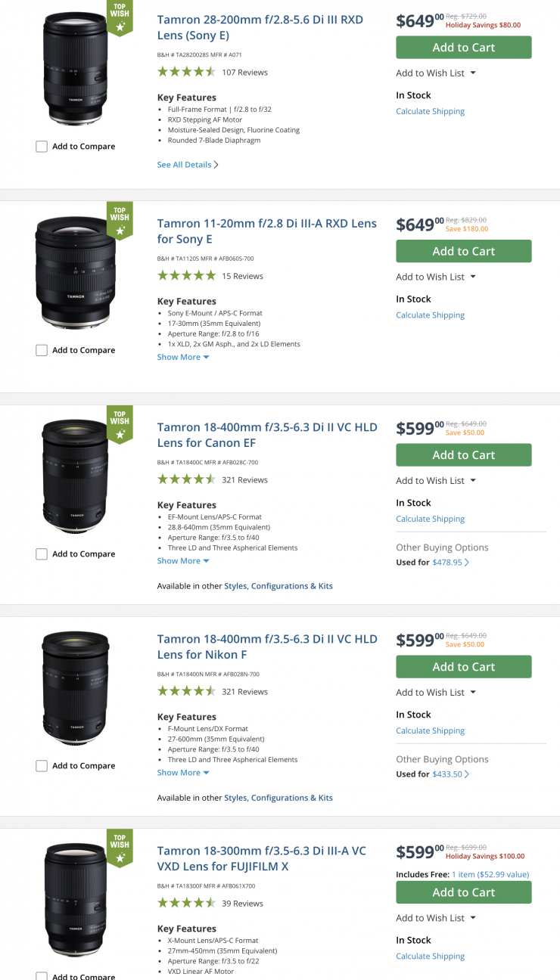Check Add to Compare for Tamron 11-20mm
Viewport: 560px width, 980px height.
point(42,350)
